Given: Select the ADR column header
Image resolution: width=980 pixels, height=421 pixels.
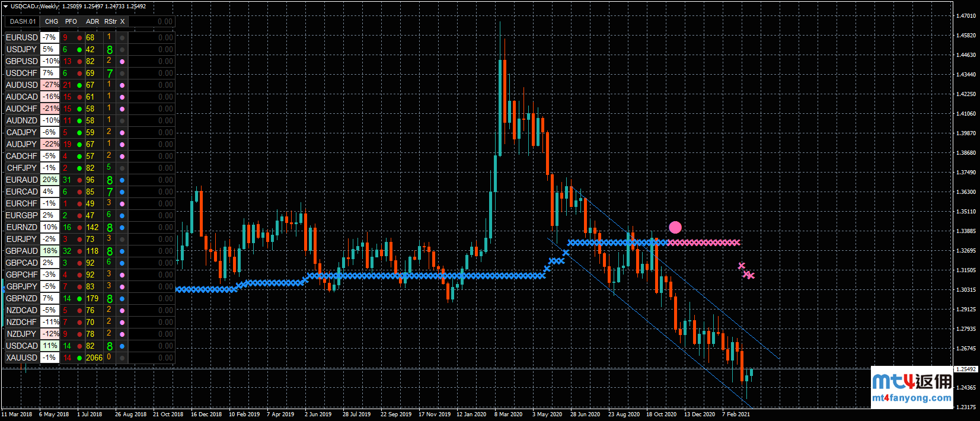Looking at the screenshot, I should pyautogui.click(x=92, y=21).
